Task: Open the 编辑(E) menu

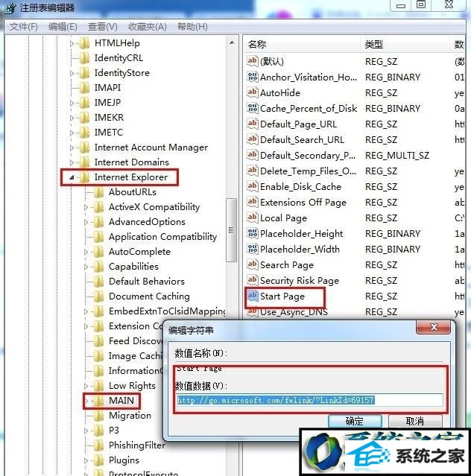Action: coord(63,27)
